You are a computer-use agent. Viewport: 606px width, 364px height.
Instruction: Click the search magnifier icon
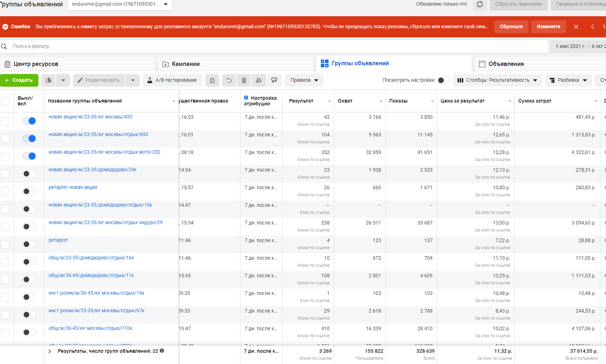(4, 47)
